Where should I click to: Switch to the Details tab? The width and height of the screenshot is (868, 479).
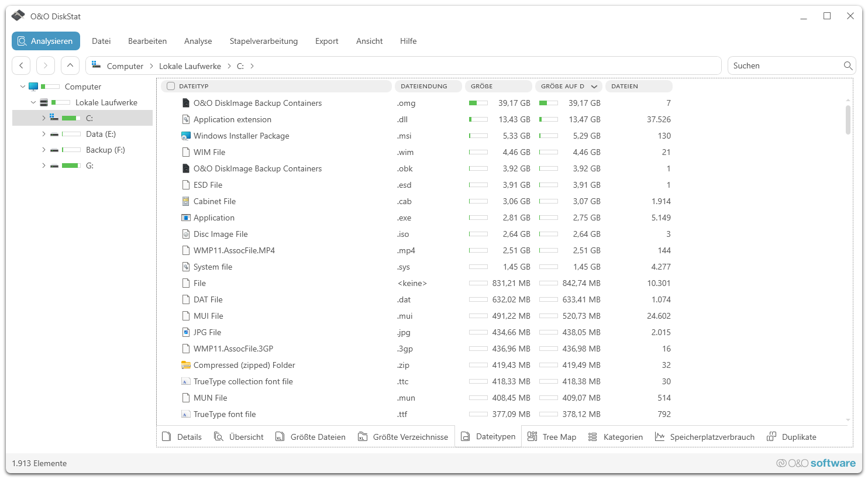[x=182, y=437]
